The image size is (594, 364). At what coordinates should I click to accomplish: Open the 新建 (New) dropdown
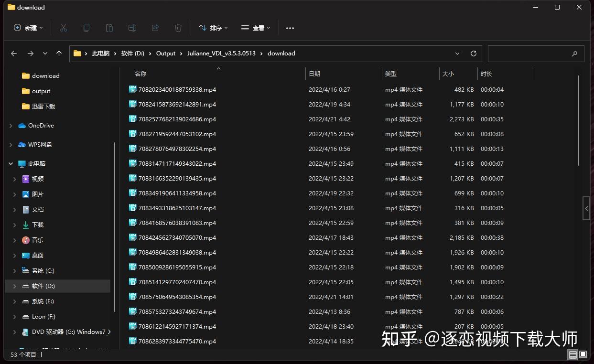(28, 28)
